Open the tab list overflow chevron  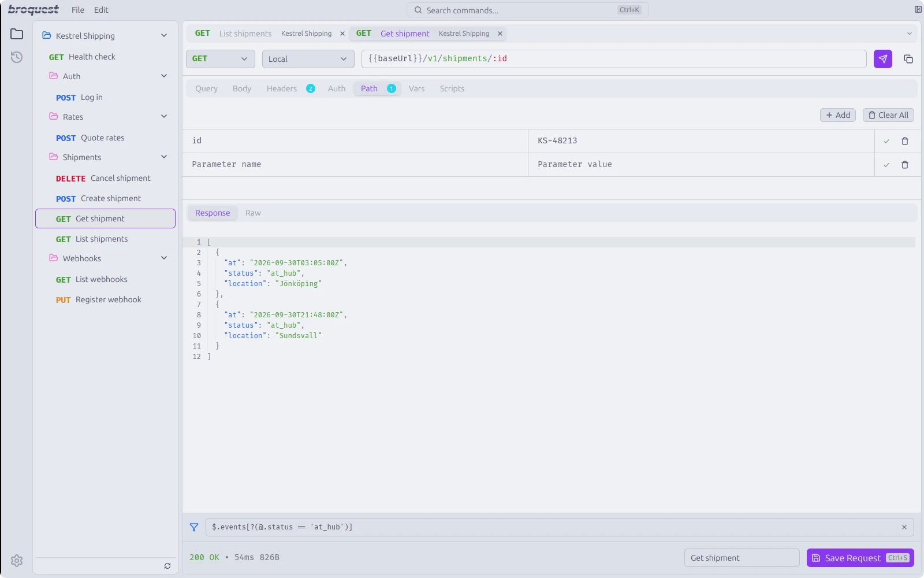click(x=910, y=34)
